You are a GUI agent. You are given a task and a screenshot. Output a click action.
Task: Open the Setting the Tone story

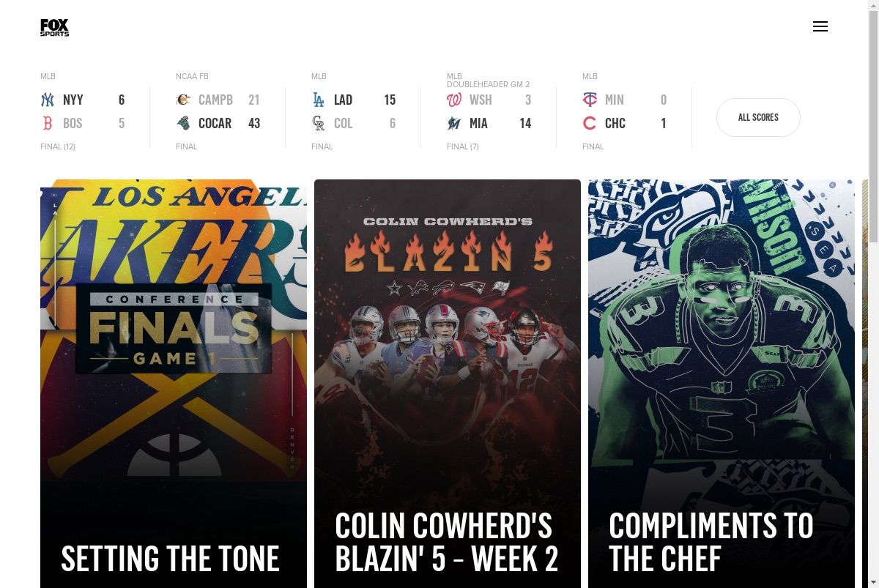171,559
